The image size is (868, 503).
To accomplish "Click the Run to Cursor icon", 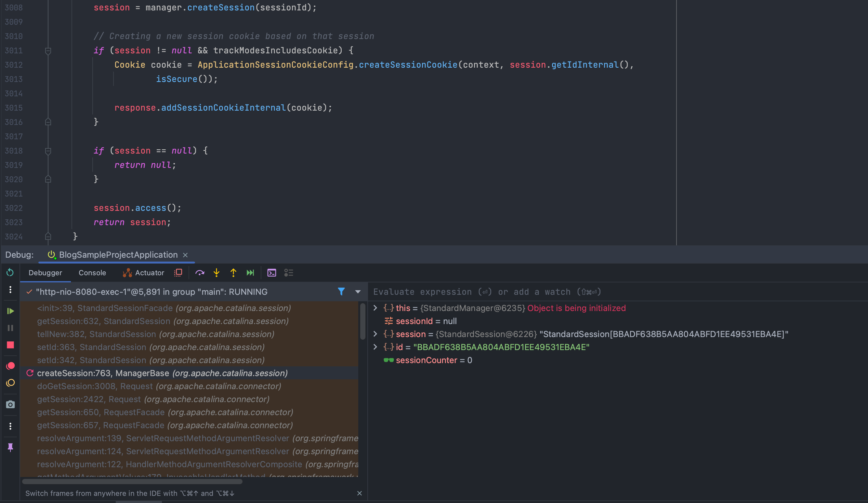I will coord(250,273).
